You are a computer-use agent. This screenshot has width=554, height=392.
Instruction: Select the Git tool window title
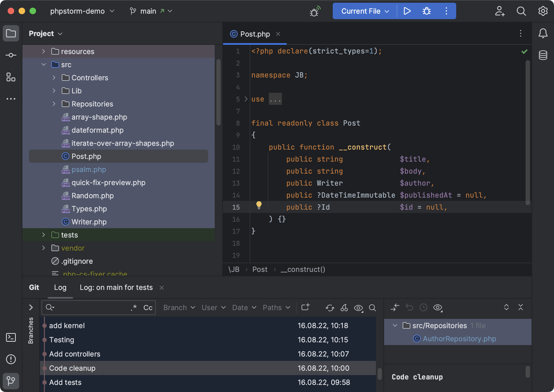[34, 287]
